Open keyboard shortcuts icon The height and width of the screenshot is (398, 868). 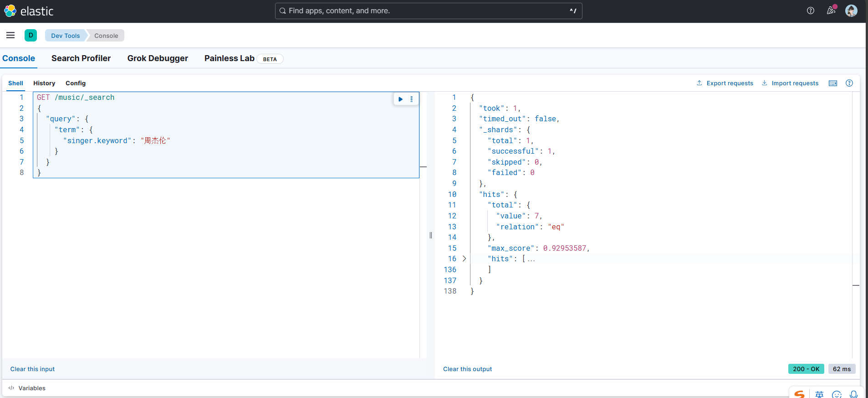coord(832,83)
